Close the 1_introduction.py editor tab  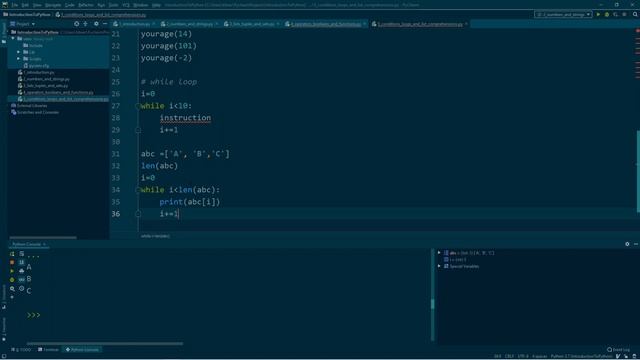(153, 24)
